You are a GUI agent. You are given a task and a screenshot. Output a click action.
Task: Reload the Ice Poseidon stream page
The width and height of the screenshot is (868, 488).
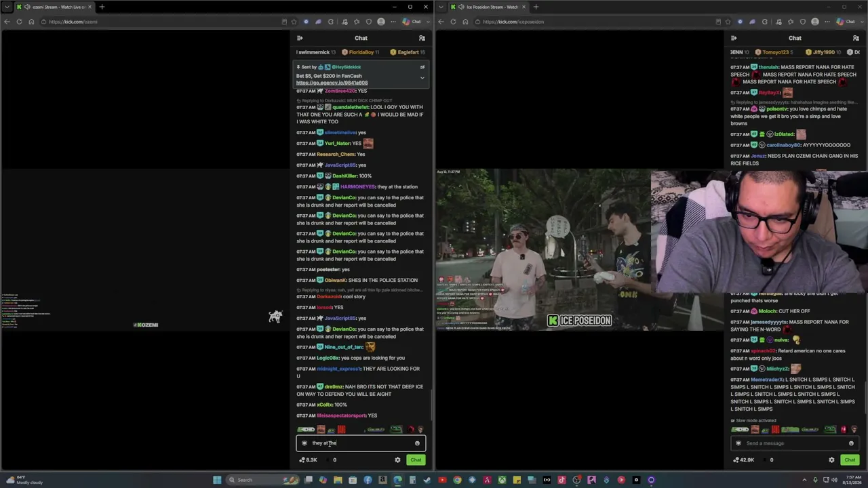point(453,22)
